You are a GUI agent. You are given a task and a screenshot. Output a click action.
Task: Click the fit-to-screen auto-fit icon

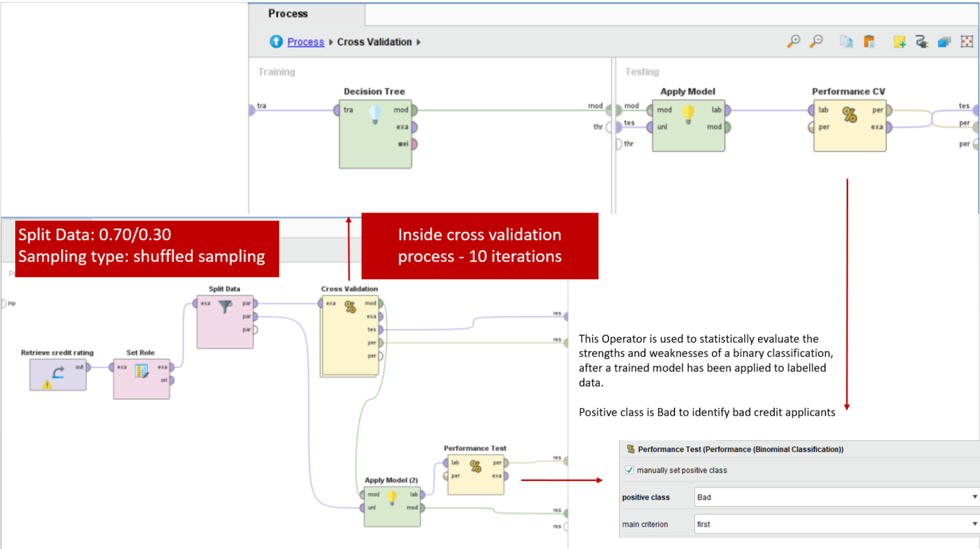[967, 42]
